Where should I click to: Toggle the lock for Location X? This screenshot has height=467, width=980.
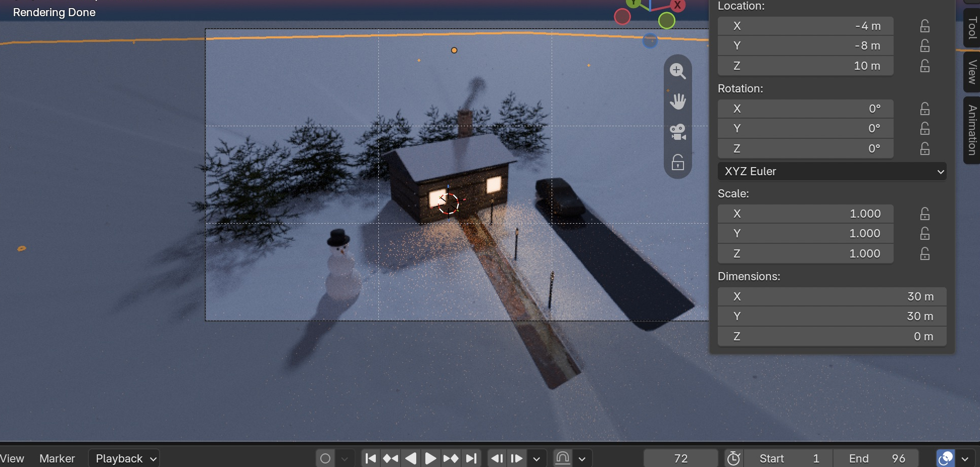tap(925, 26)
